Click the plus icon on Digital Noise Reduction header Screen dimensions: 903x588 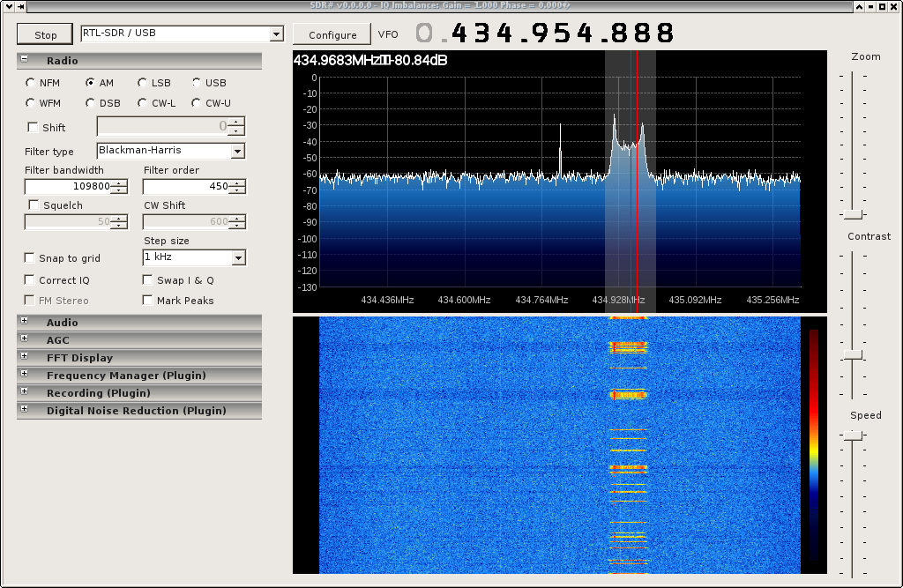(x=22, y=410)
